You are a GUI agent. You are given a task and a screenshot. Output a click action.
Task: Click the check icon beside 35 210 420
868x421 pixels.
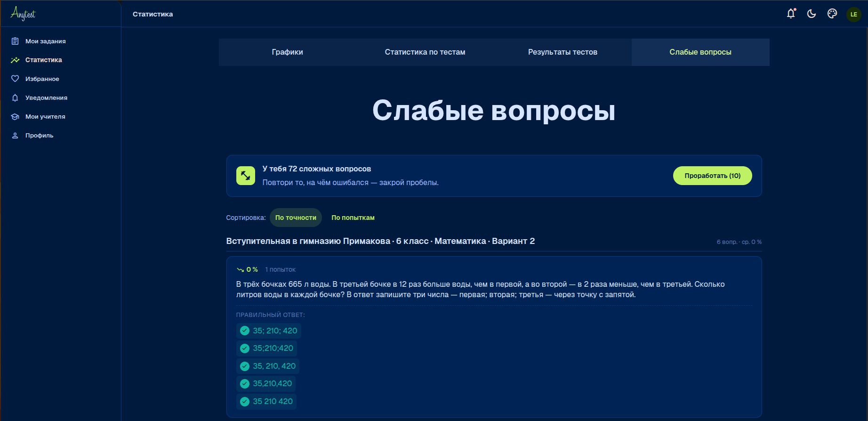point(245,402)
